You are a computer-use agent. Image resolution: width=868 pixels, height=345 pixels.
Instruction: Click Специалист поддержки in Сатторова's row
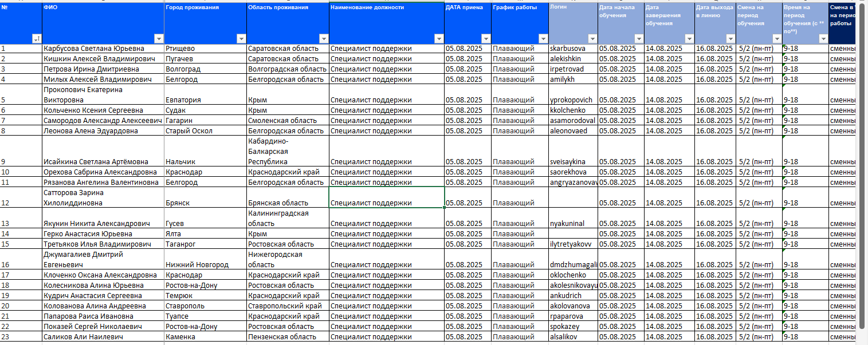coord(387,198)
